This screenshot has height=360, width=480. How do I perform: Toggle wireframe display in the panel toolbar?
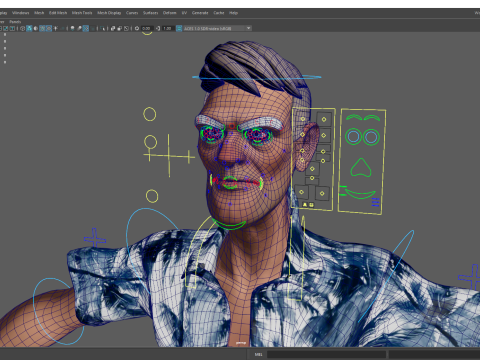23,28
